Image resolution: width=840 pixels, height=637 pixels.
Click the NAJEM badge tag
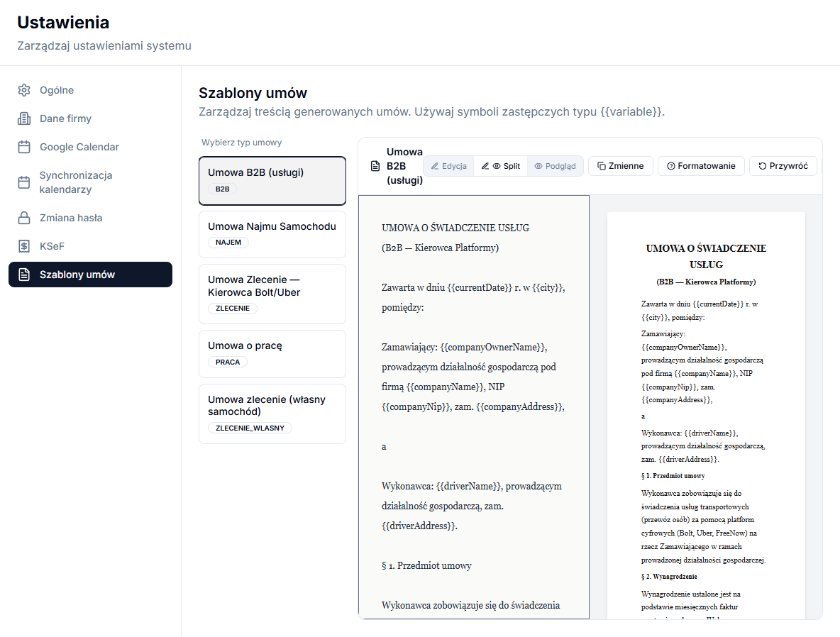[228, 242]
